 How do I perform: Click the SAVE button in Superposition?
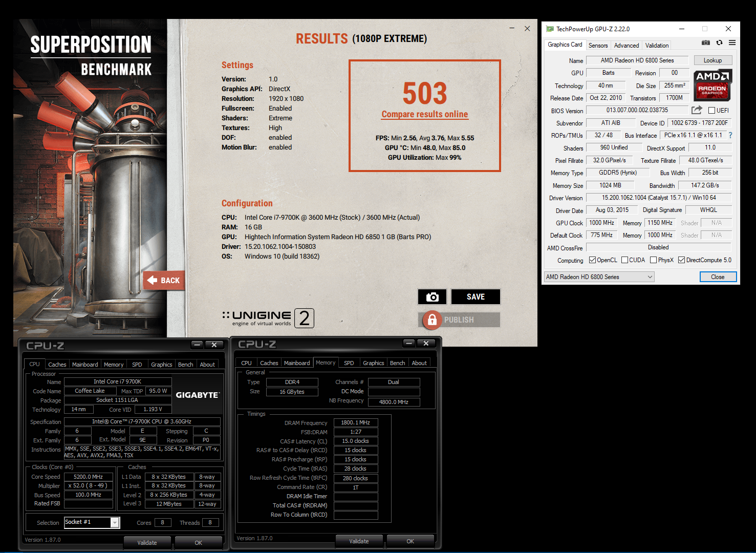tap(476, 297)
